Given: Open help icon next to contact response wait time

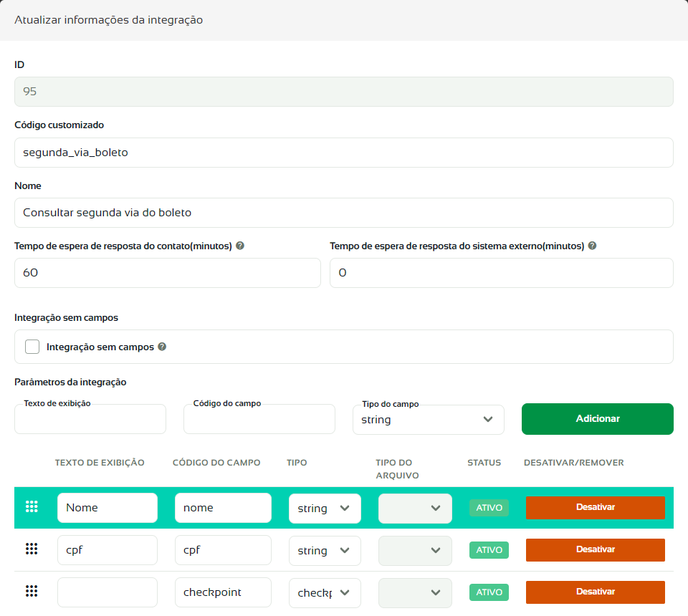Looking at the screenshot, I should coord(240,246).
